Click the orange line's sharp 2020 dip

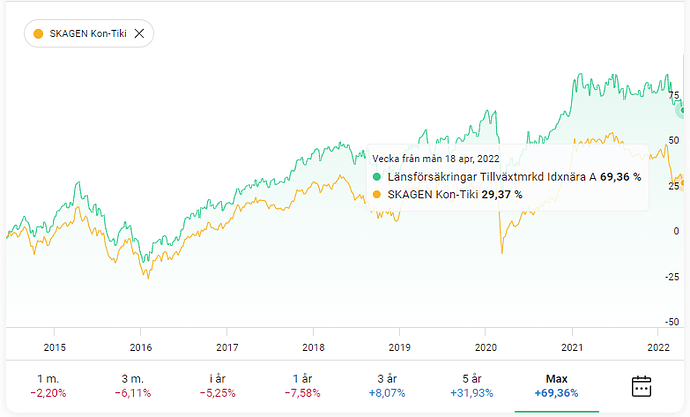point(501,250)
